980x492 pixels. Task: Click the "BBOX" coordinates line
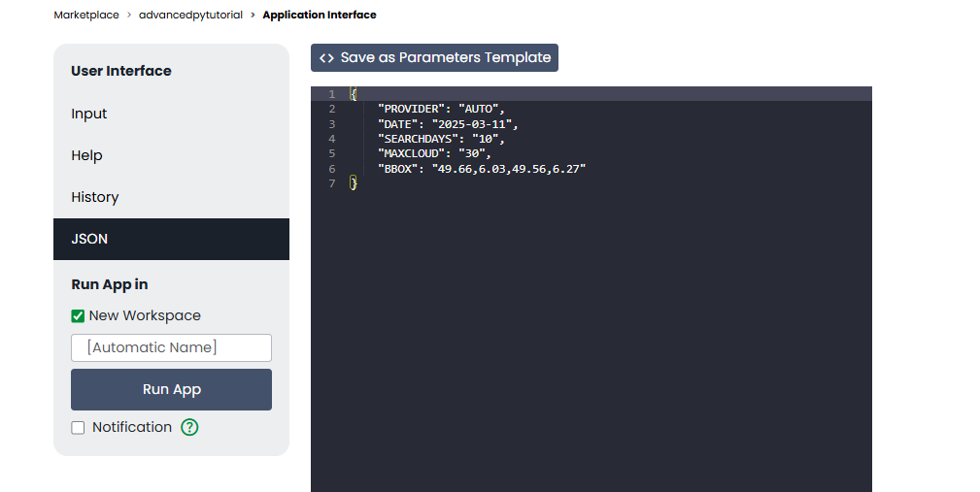481,169
